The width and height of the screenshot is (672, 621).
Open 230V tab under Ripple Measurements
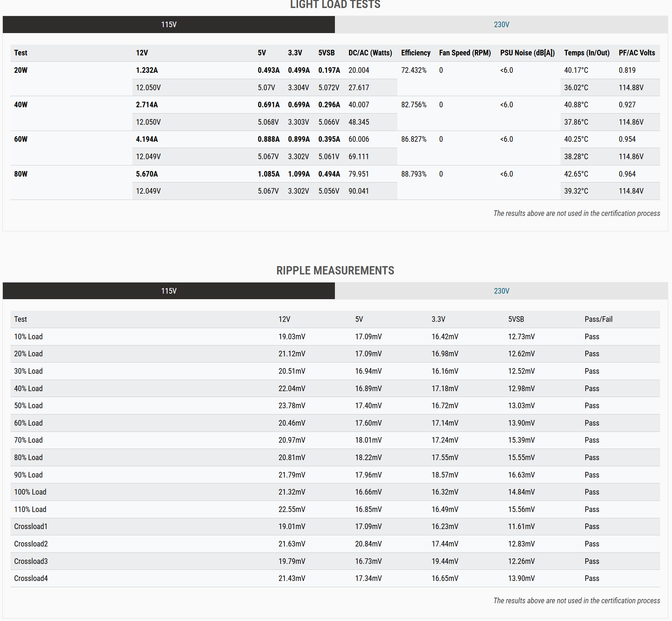coord(501,291)
